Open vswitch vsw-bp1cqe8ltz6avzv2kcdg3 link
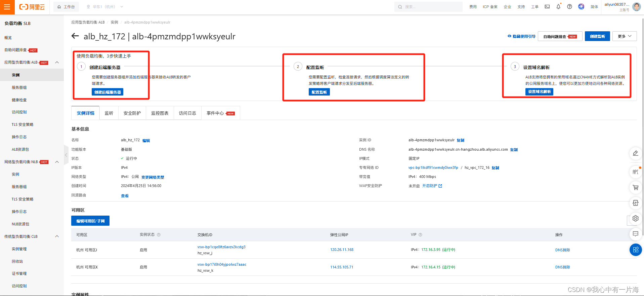 tap(221, 247)
